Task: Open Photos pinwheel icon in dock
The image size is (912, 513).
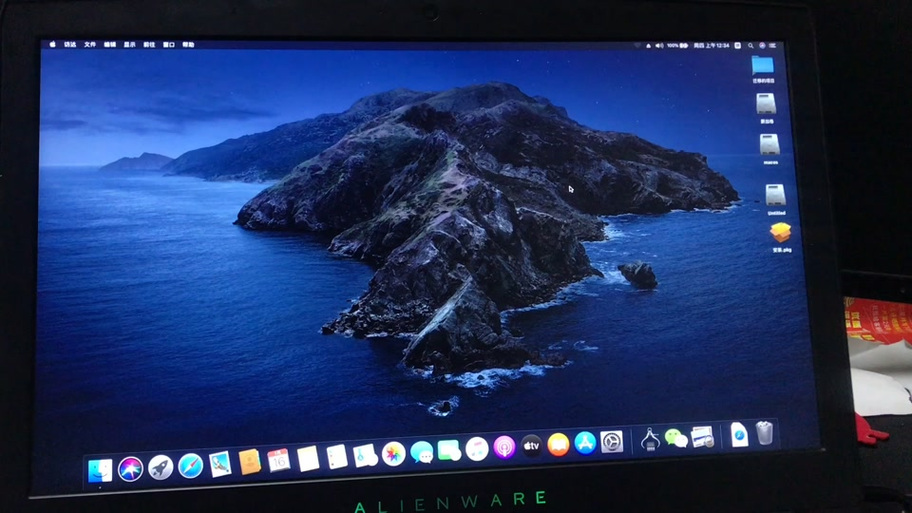Action: pos(393,454)
